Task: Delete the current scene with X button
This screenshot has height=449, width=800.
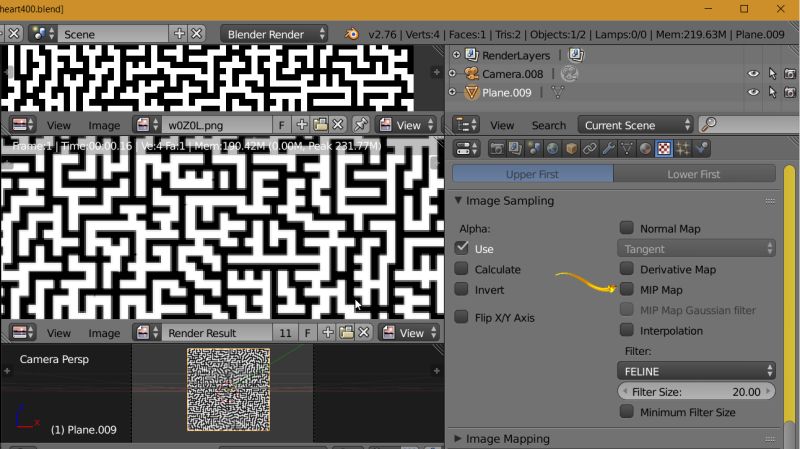Action: click(196, 34)
